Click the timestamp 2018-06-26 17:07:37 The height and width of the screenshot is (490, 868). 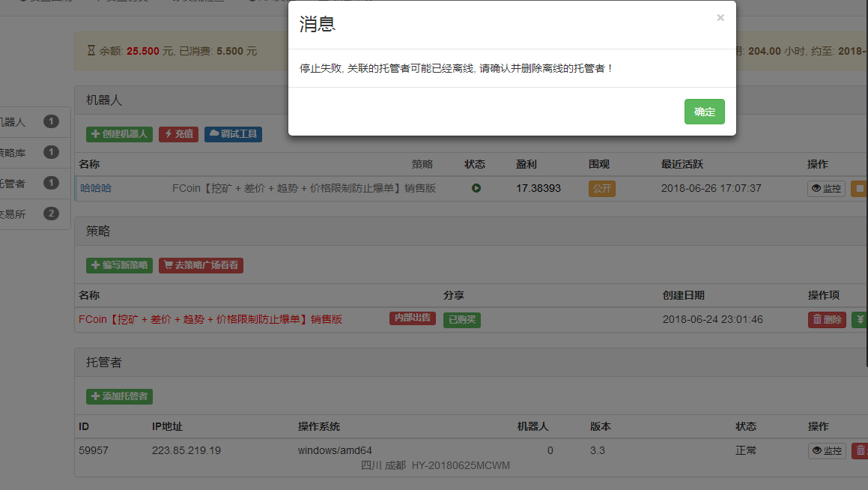pos(711,188)
